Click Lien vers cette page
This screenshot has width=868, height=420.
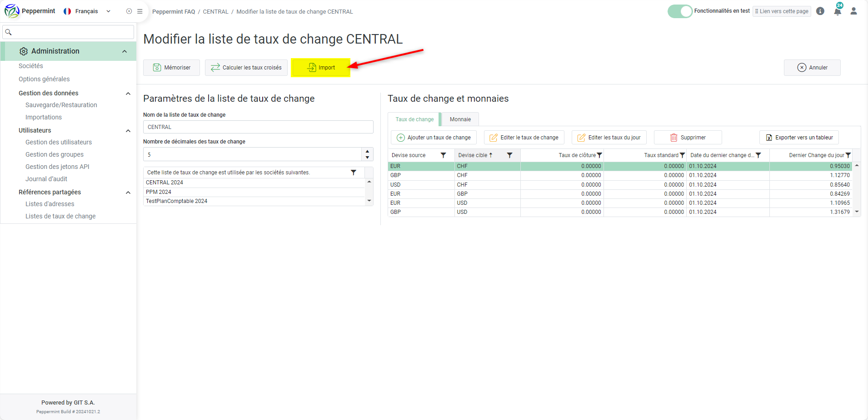(782, 11)
